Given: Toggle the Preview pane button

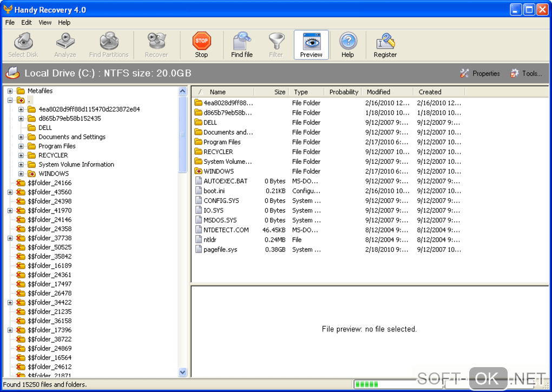Looking at the screenshot, I should coord(311,45).
